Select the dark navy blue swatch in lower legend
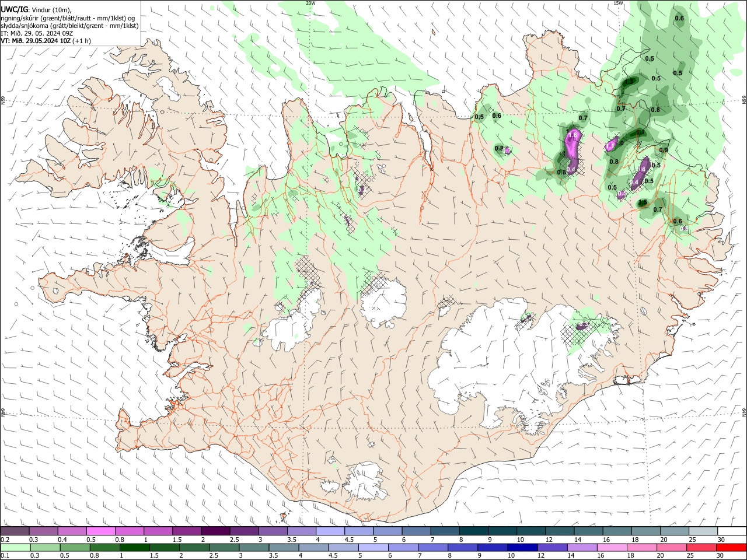The height and width of the screenshot is (560, 747). (x=521, y=548)
